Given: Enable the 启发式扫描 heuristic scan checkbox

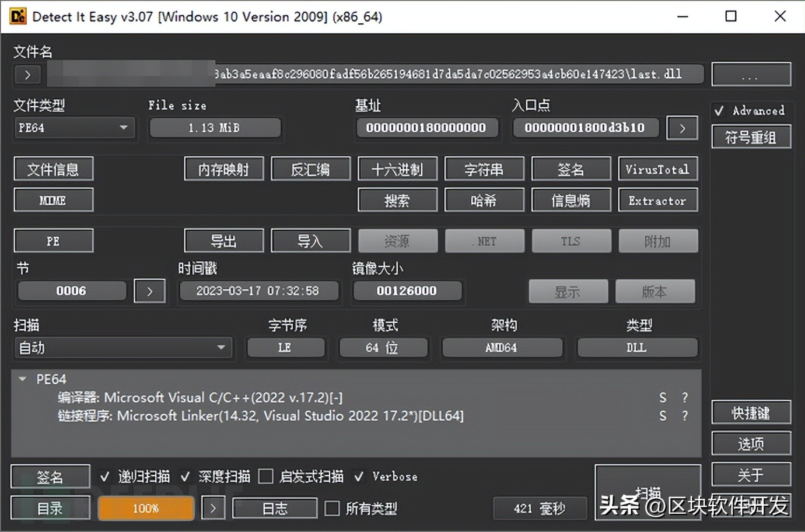Looking at the screenshot, I should [265, 476].
